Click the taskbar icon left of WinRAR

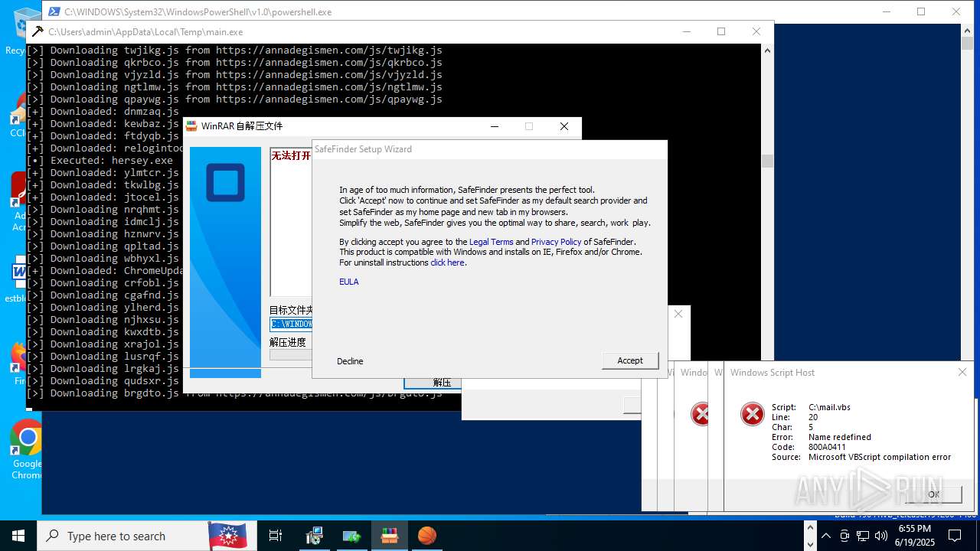point(352,536)
